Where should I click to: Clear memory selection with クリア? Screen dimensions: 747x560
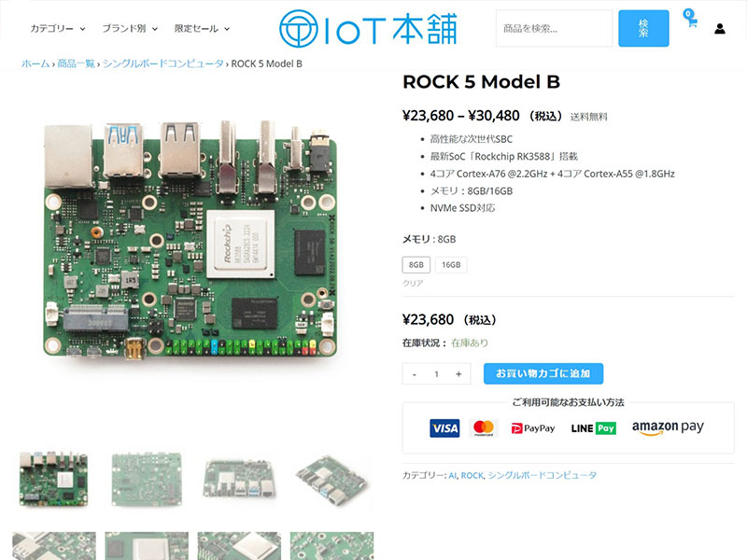pyautogui.click(x=413, y=283)
